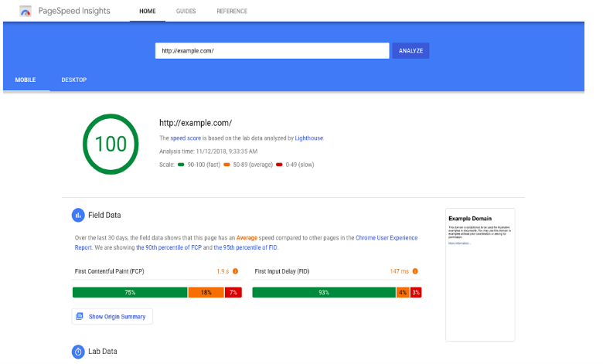Image resolution: width=603 pixels, height=364 pixels.
Task: Open the 90th percentile of FCP link
Action: coord(169,247)
